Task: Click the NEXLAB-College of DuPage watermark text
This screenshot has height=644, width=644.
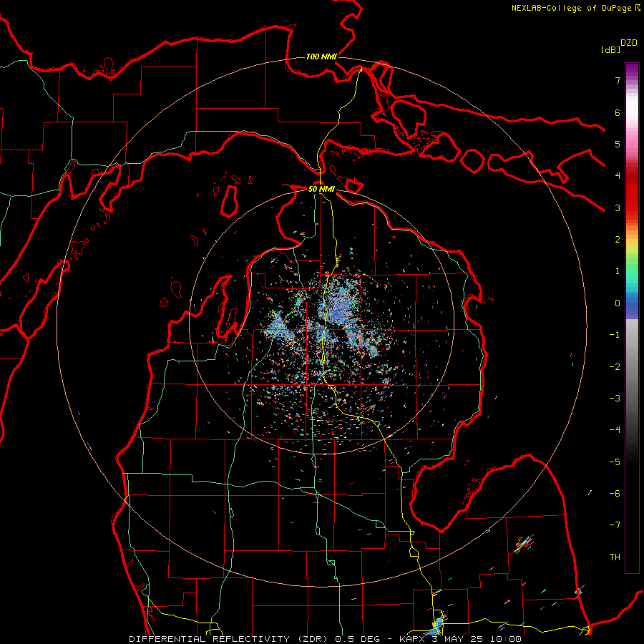Action: click(x=575, y=8)
